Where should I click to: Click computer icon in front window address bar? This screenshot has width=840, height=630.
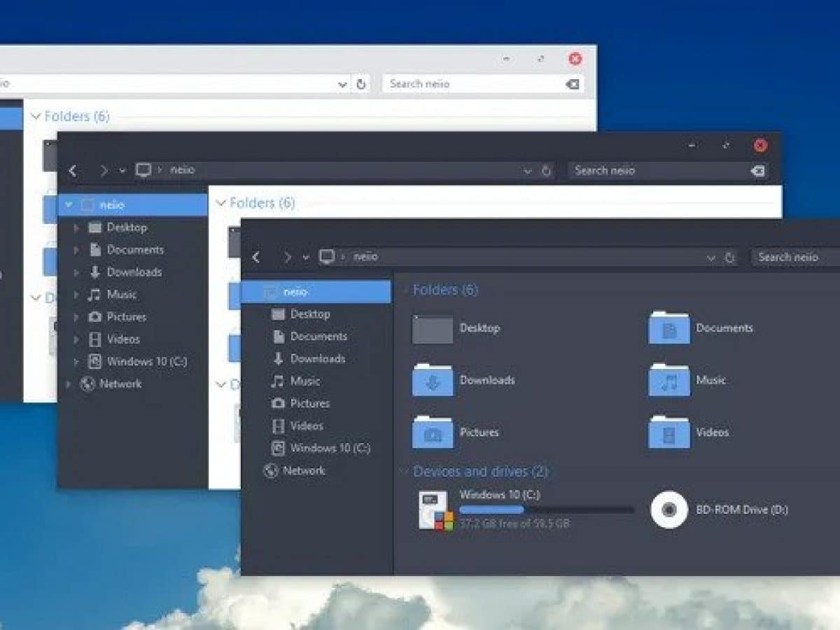pos(326,256)
